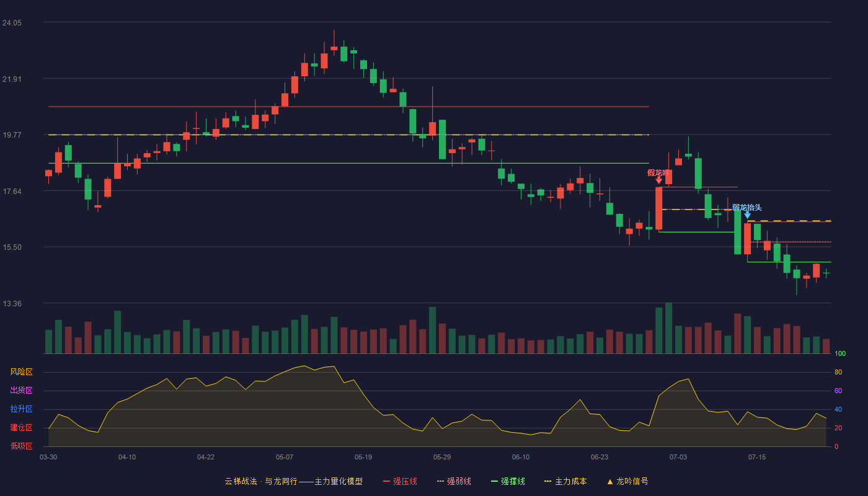Click the 04-22 date label

[x=206, y=457]
